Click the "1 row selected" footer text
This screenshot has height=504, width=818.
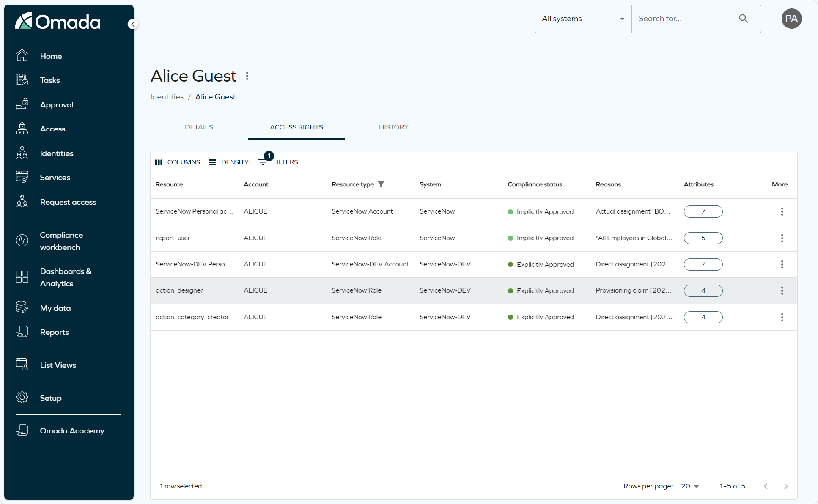[181, 486]
